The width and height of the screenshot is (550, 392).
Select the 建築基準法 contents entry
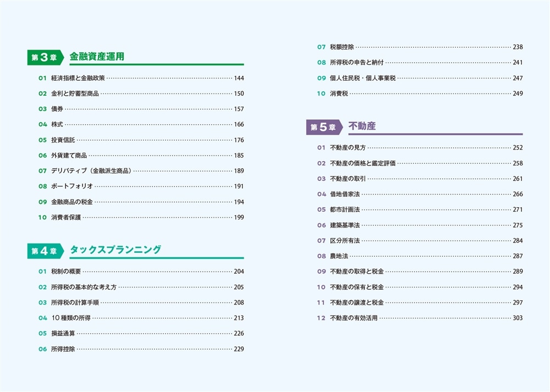click(345, 225)
